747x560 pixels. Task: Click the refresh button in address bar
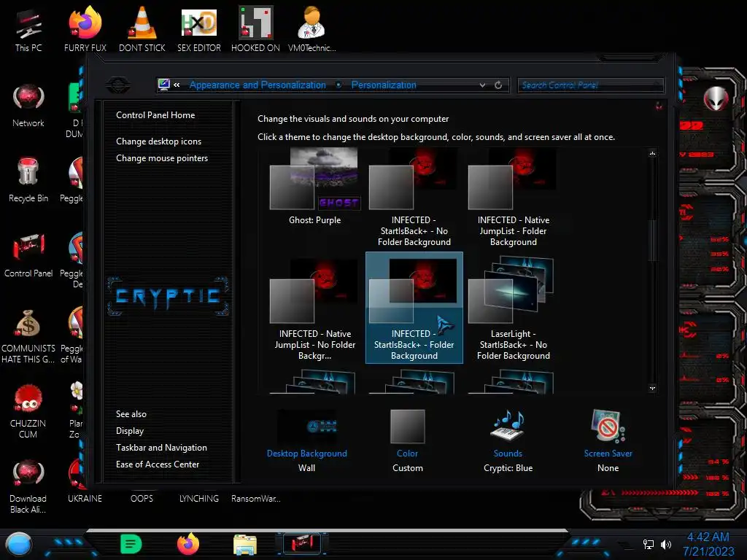498,85
